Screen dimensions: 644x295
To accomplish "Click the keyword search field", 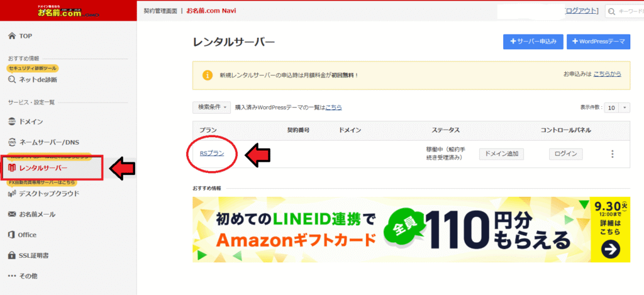I will click(x=625, y=11).
